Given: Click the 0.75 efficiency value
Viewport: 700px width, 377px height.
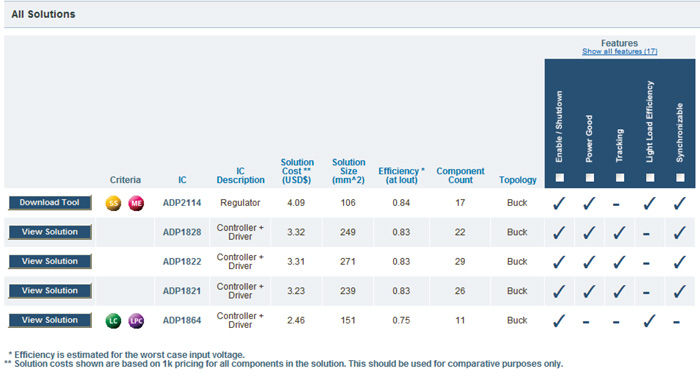Looking at the screenshot, I should tap(401, 321).
